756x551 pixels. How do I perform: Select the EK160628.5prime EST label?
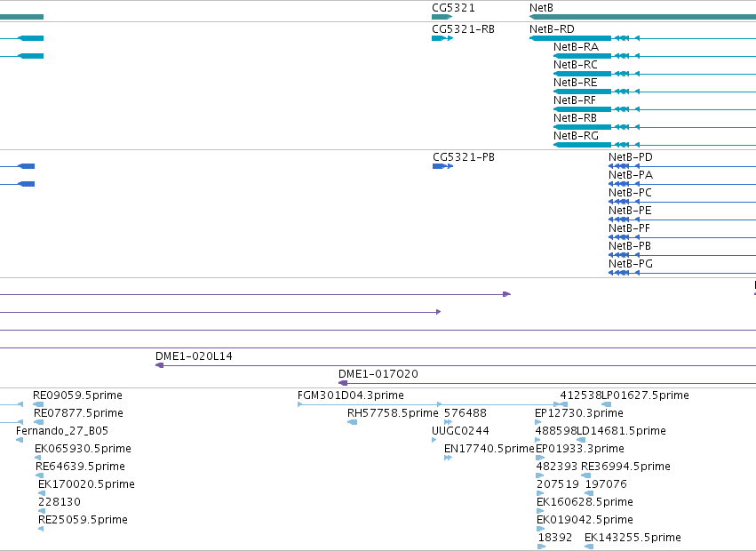point(585,502)
